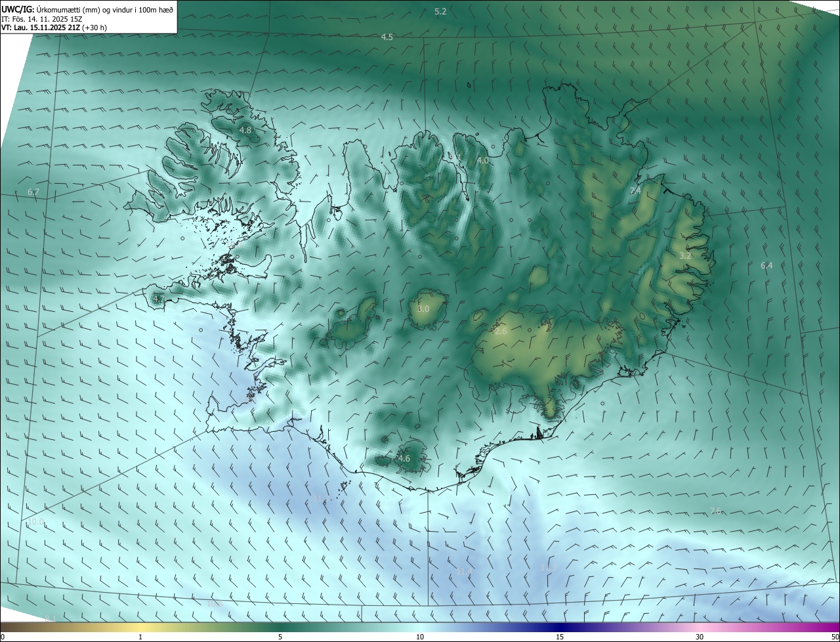Click the 4.0 value label
The image size is (840, 642).
pos(483,161)
